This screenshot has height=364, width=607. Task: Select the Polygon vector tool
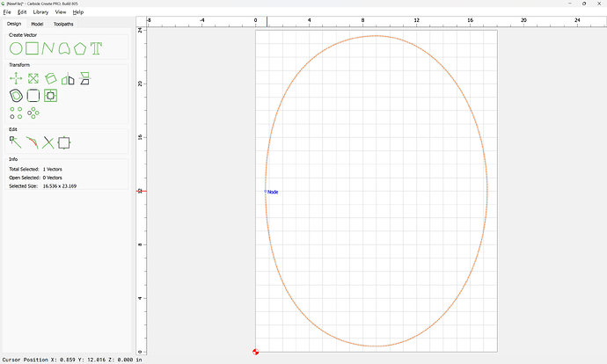pyautogui.click(x=80, y=48)
